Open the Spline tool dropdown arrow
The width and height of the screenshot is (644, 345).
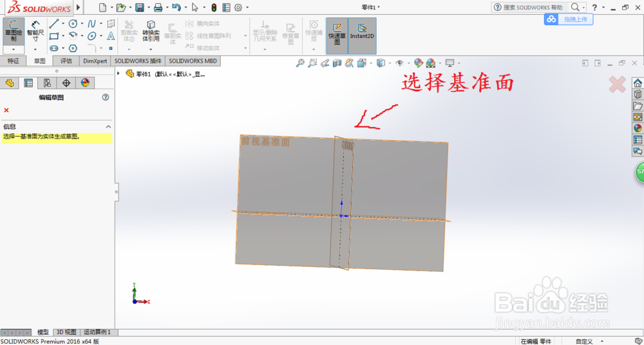click(101, 24)
